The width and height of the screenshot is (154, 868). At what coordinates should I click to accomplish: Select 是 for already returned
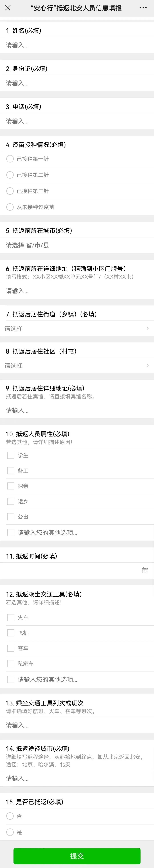[x=10, y=832]
